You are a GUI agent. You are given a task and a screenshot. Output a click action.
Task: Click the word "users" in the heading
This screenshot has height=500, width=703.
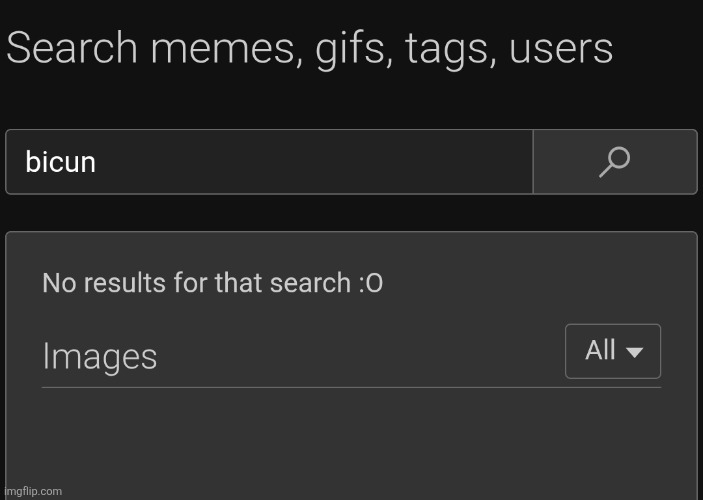pyautogui.click(x=561, y=49)
